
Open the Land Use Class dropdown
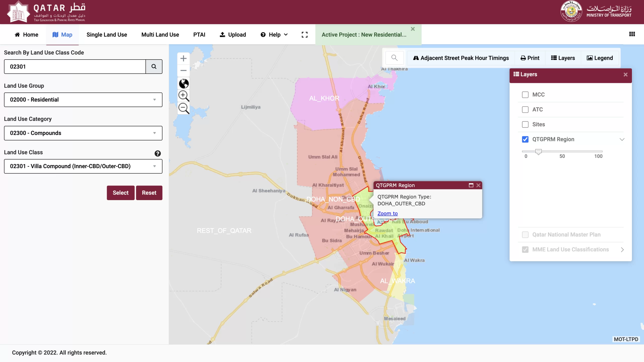pyautogui.click(x=83, y=166)
